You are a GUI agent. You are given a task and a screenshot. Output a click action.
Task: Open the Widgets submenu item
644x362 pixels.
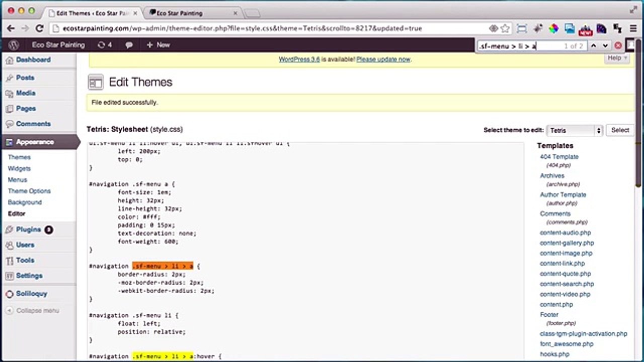click(x=19, y=168)
